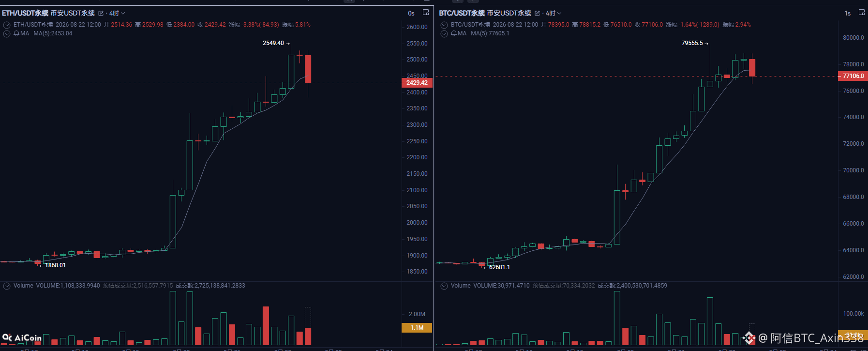Click the 2600.00 label on ETH price axis

click(417, 27)
